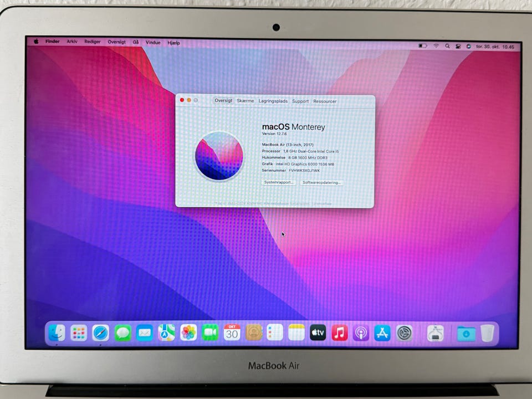Minimize the About This Mac window
The height and width of the screenshot is (399, 532).
(189, 100)
